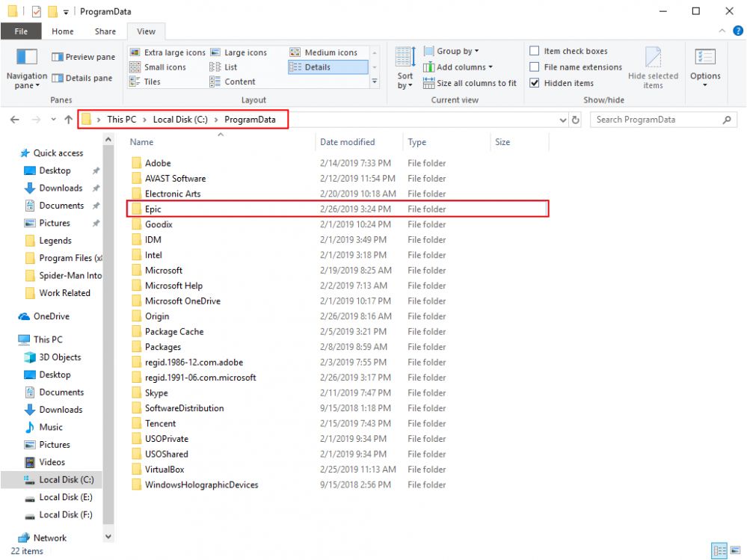Refresh the ProgramData folder view

[x=576, y=120]
